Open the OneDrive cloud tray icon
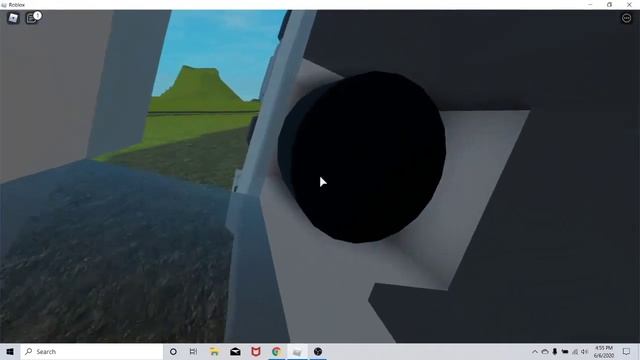The height and width of the screenshot is (360, 640). pyautogui.click(x=545, y=351)
